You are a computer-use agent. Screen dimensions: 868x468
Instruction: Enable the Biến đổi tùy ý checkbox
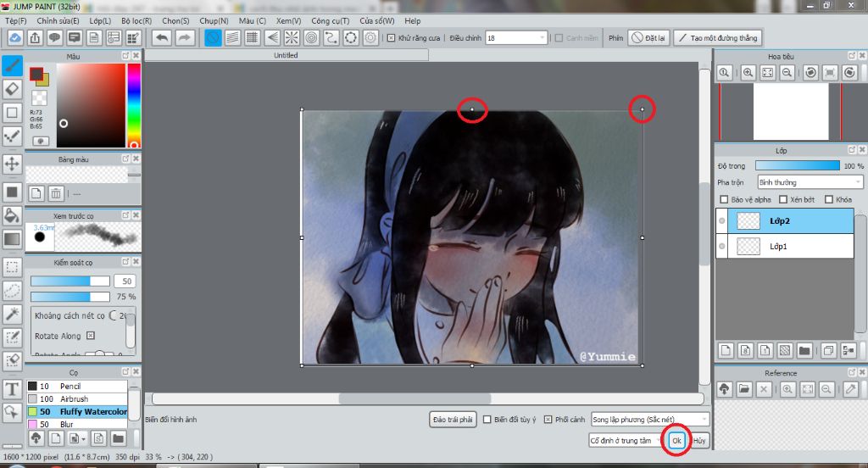(x=487, y=420)
